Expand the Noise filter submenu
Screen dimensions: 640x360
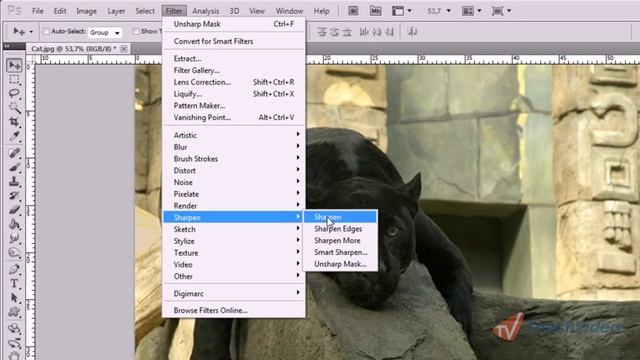234,182
